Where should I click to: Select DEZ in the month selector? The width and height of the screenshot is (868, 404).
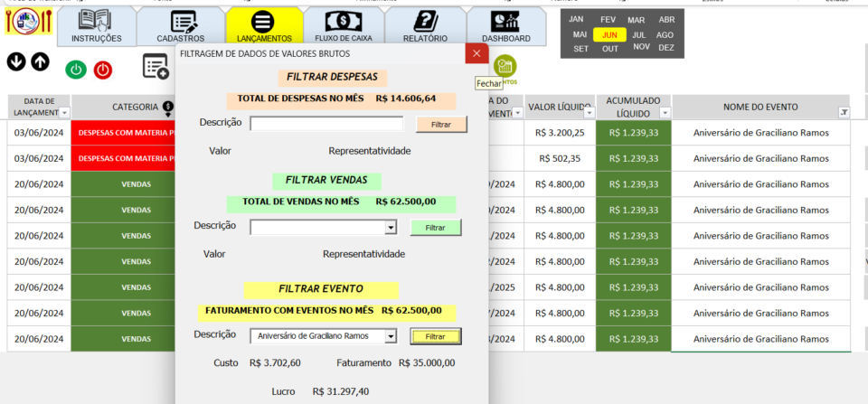(665, 48)
